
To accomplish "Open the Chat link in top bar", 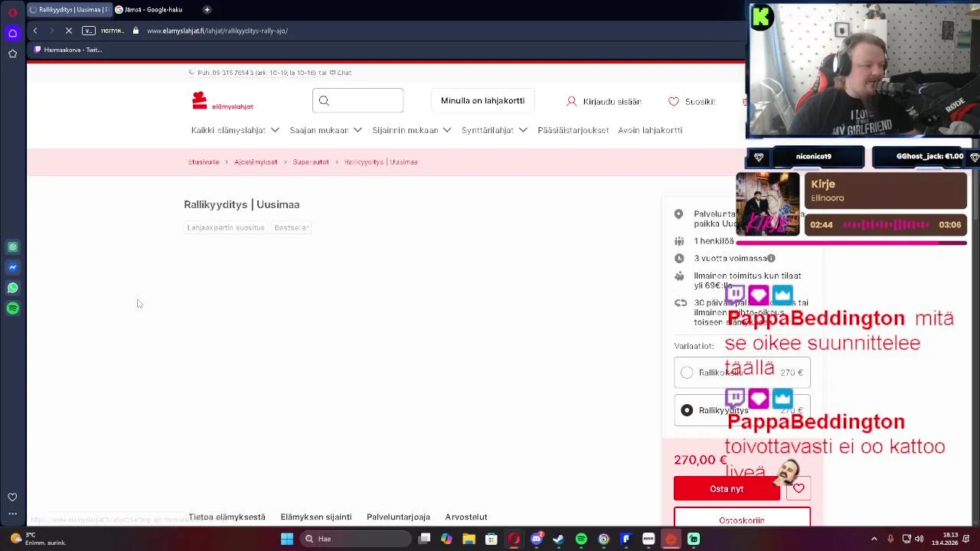I will (x=341, y=73).
